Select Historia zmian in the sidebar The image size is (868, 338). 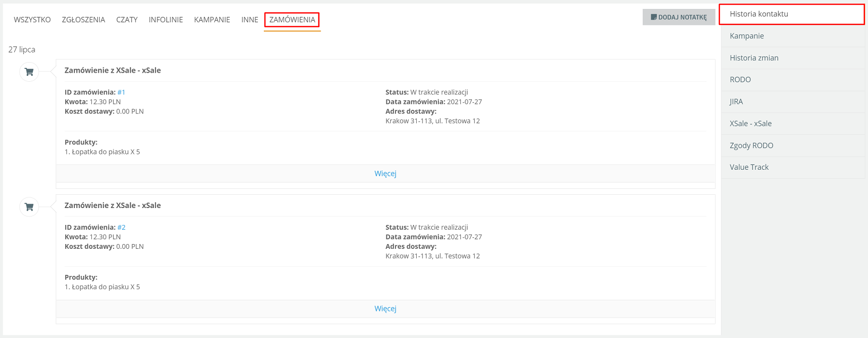(x=793, y=58)
